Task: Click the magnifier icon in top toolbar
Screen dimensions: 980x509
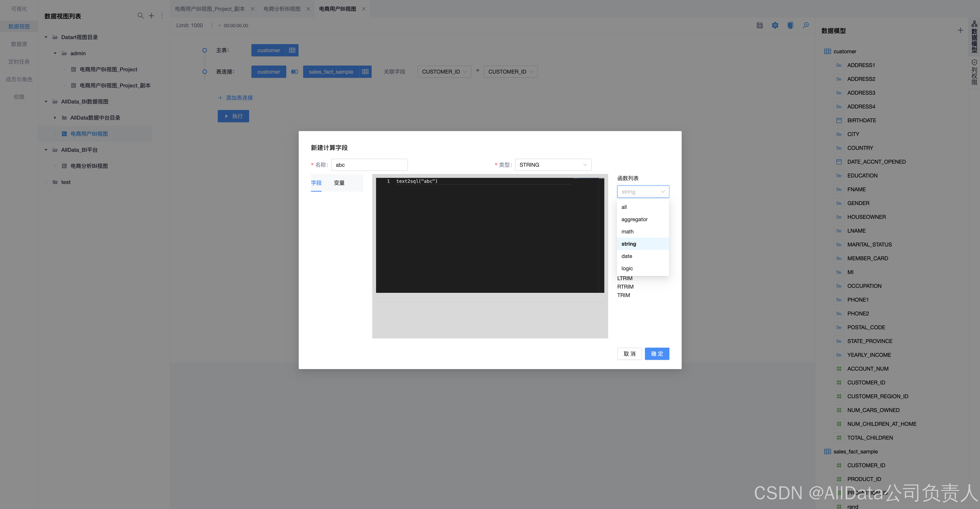Action: click(x=806, y=25)
